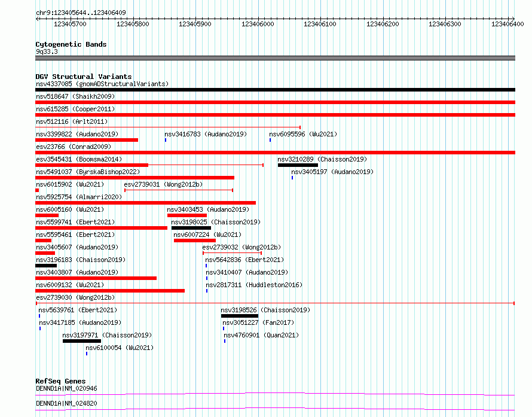Open nsv6005160 (Wu2021) variant

pos(70,209)
